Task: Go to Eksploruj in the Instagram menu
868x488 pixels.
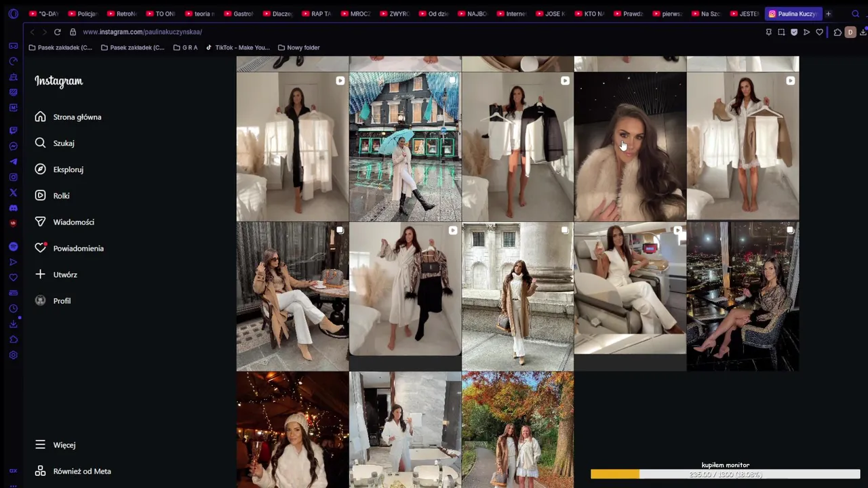Action: (x=59, y=169)
